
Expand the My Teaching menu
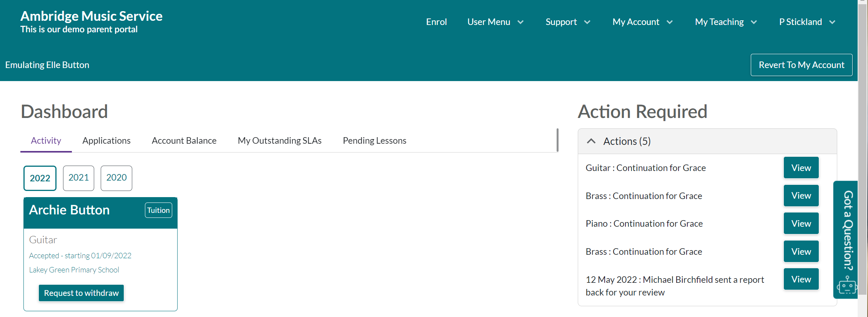pyautogui.click(x=726, y=22)
